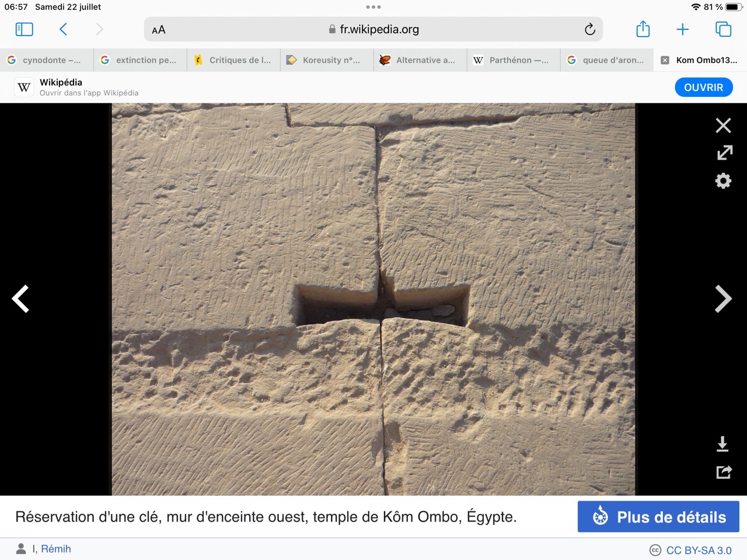Open a new tab with plus icon
Screen dimensions: 747x560
click(682, 29)
